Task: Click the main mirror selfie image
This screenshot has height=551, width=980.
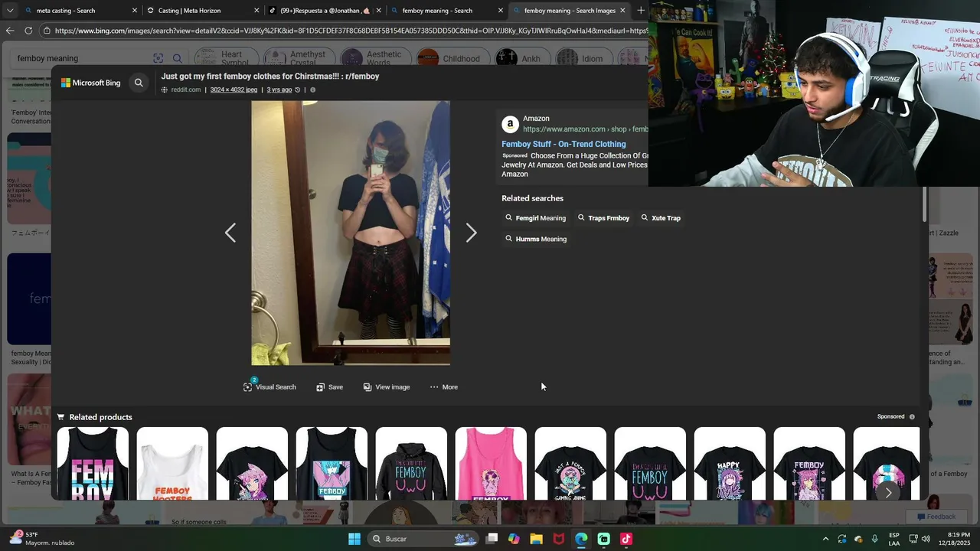Action: point(351,233)
